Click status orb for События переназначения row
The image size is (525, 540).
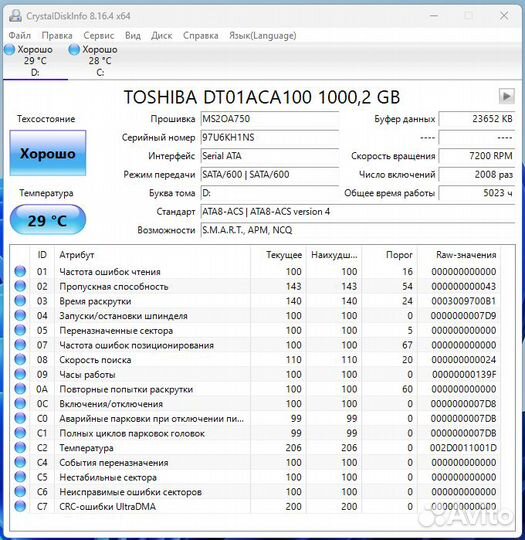tap(20, 462)
